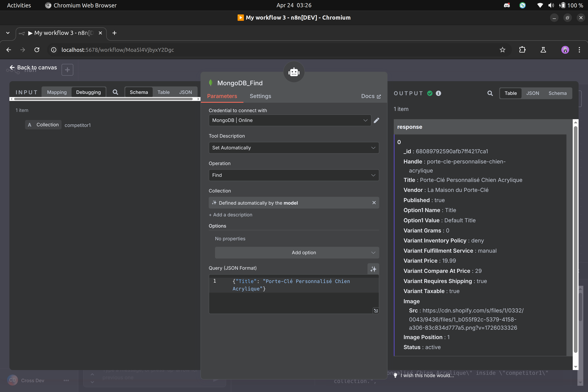
Task: Go back in browser history
Action: click(x=9, y=50)
